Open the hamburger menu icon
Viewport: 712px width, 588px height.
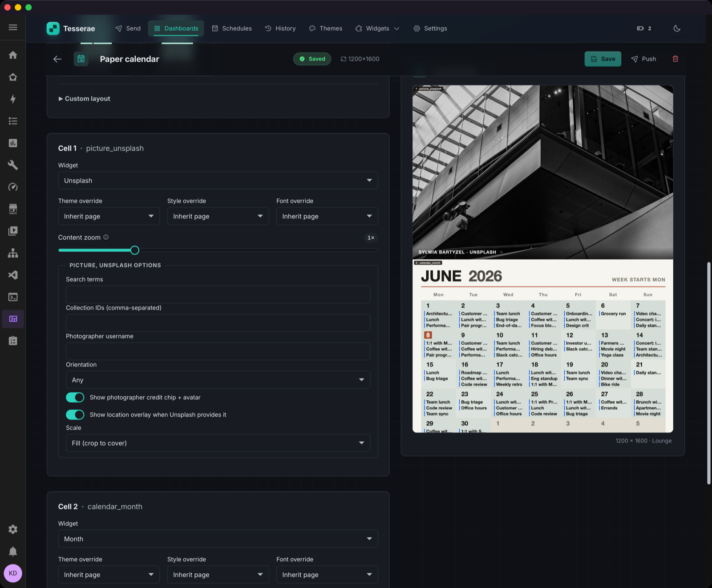13,28
